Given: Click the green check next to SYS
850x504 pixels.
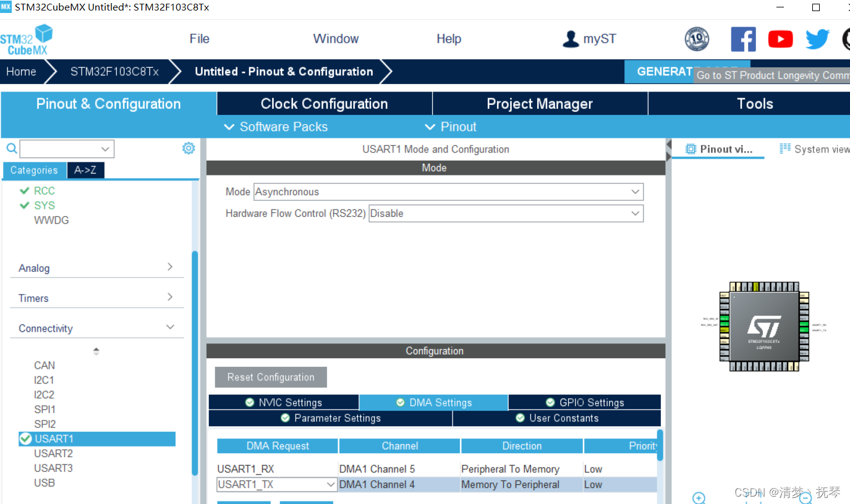Looking at the screenshot, I should [x=25, y=206].
